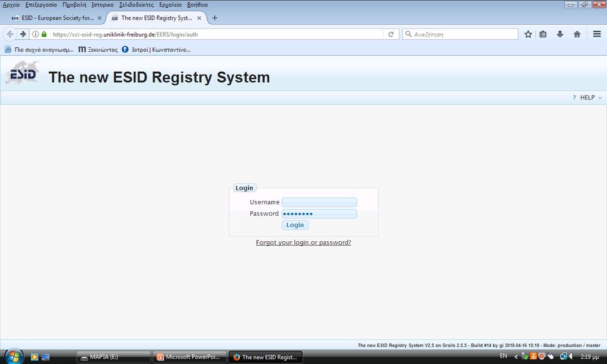
Task: Click Forgot your login or password link
Action: [304, 242]
